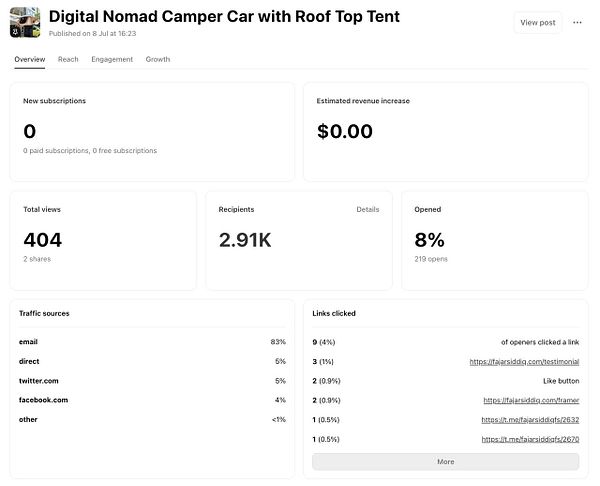600x486 pixels.
Task: Click the post title heading
Action: point(224,17)
